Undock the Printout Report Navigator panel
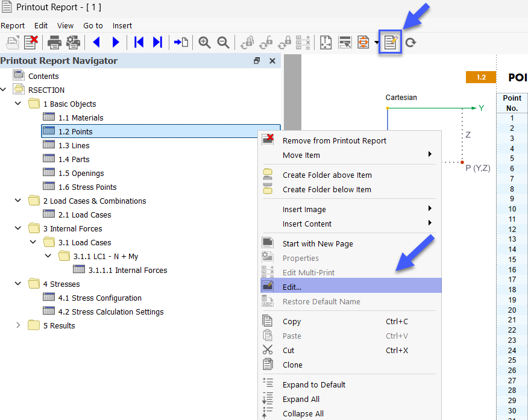528x420 pixels. click(257, 61)
